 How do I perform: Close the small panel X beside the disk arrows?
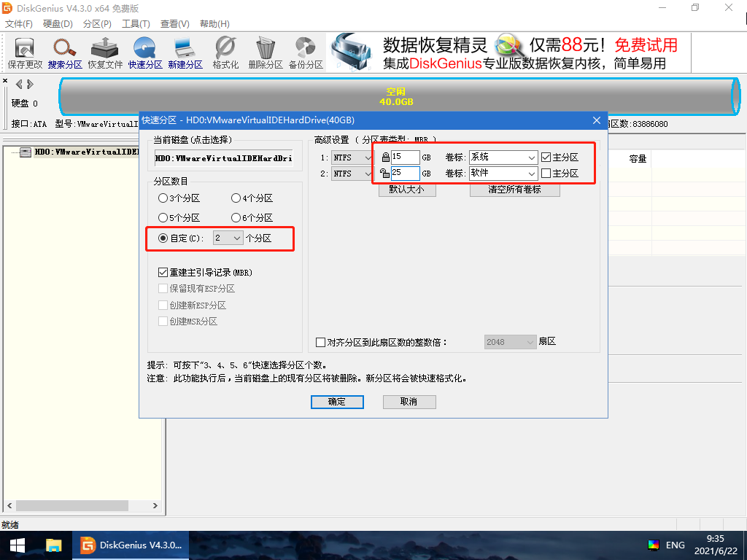coord(5,80)
